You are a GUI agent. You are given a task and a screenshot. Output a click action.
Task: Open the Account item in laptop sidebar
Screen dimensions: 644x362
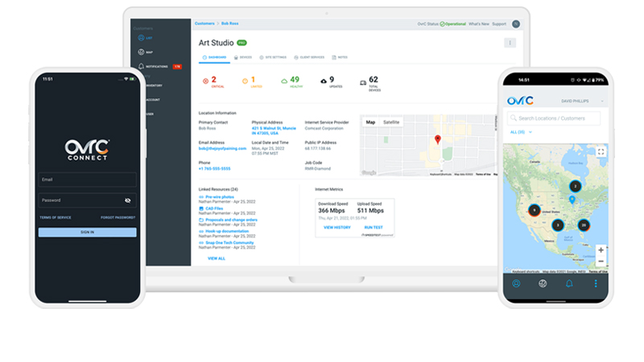(153, 100)
